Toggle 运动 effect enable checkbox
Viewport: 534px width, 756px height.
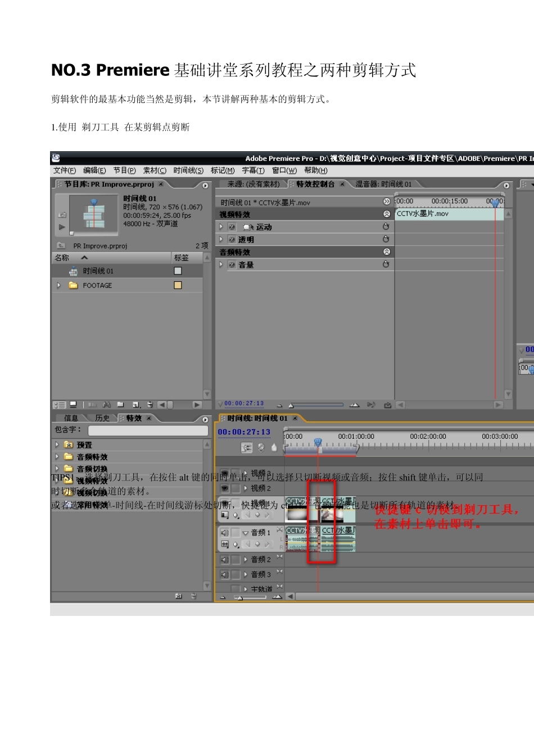[232, 227]
